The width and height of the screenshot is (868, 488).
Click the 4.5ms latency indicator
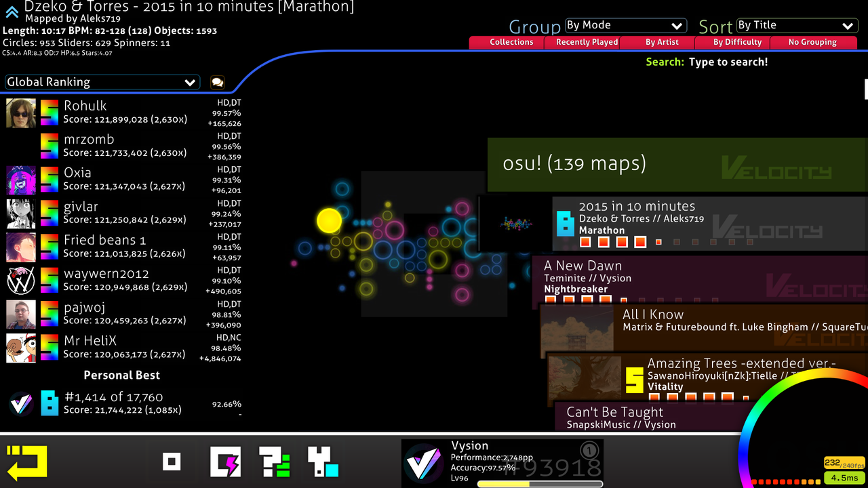[x=845, y=478]
